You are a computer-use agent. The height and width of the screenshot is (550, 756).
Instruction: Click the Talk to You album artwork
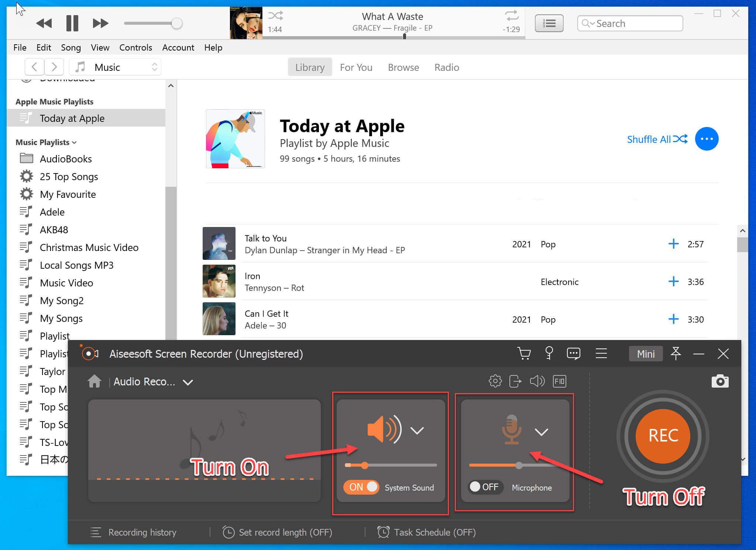pyautogui.click(x=219, y=243)
